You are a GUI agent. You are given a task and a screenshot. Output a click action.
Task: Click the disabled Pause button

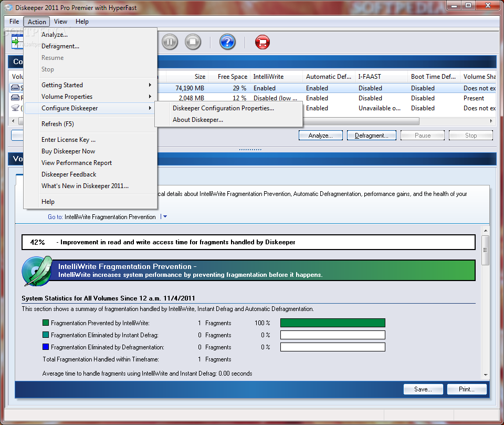tap(423, 136)
